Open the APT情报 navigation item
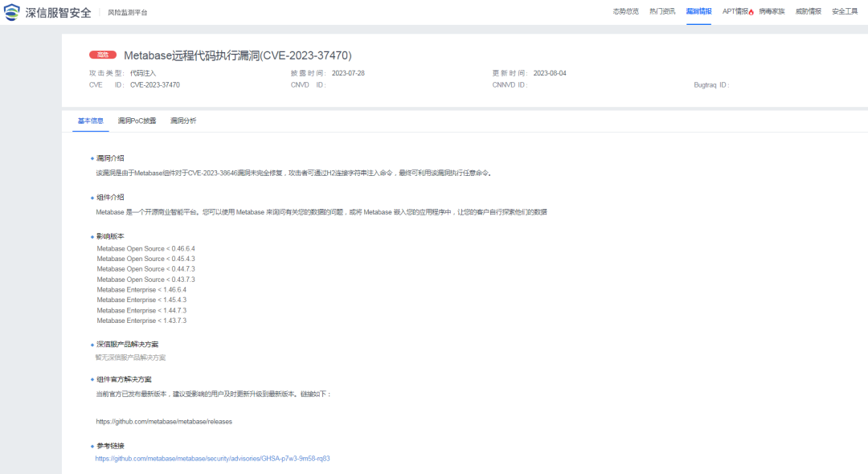868x474 pixels. (x=735, y=11)
